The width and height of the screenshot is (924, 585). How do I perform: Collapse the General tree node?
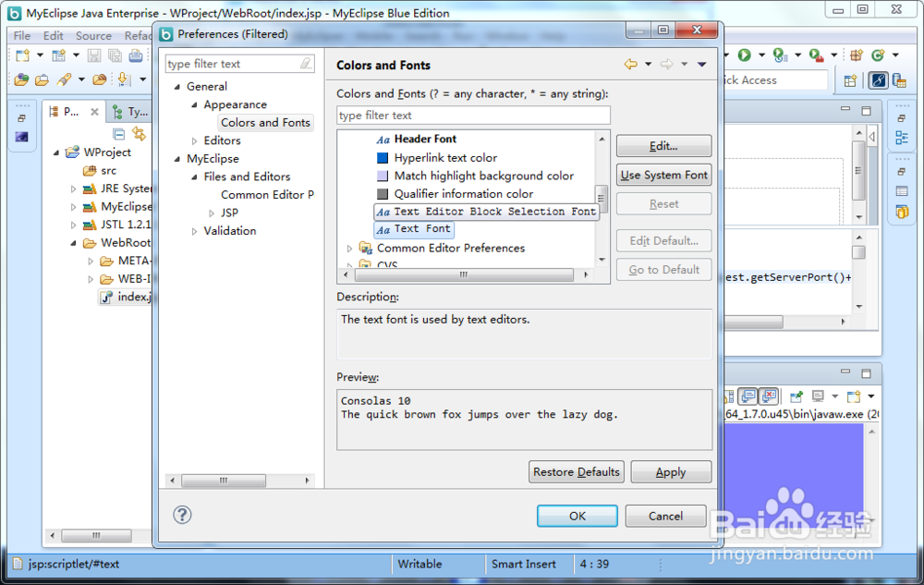pos(177,87)
